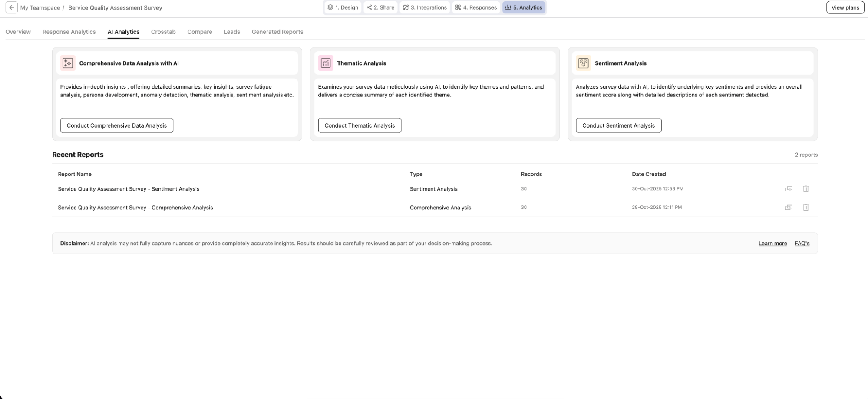The height and width of the screenshot is (399, 868).
Task: Select the layers icon on the Design step
Action: [330, 7]
